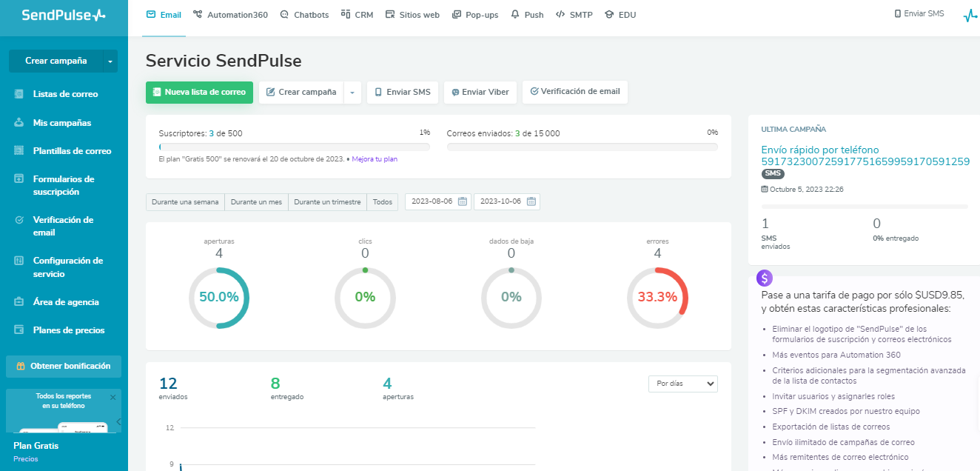Open the Automation360 tab

point(230,14)
